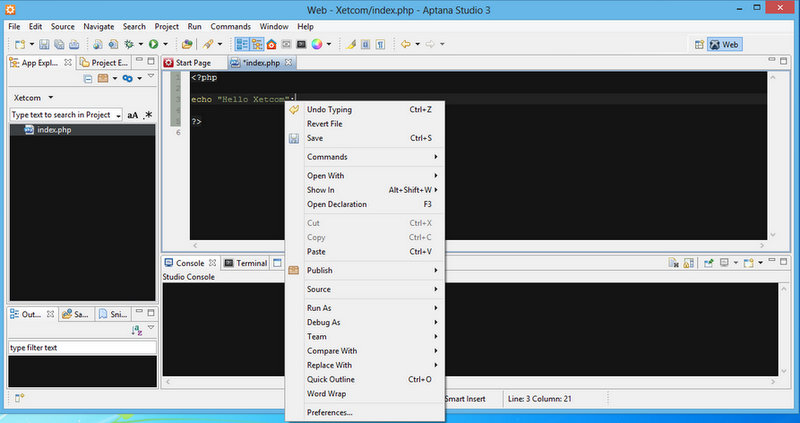This screenshot has width=800, height=423.
Task: Switch to the Terminal tab
Action: 246,263
